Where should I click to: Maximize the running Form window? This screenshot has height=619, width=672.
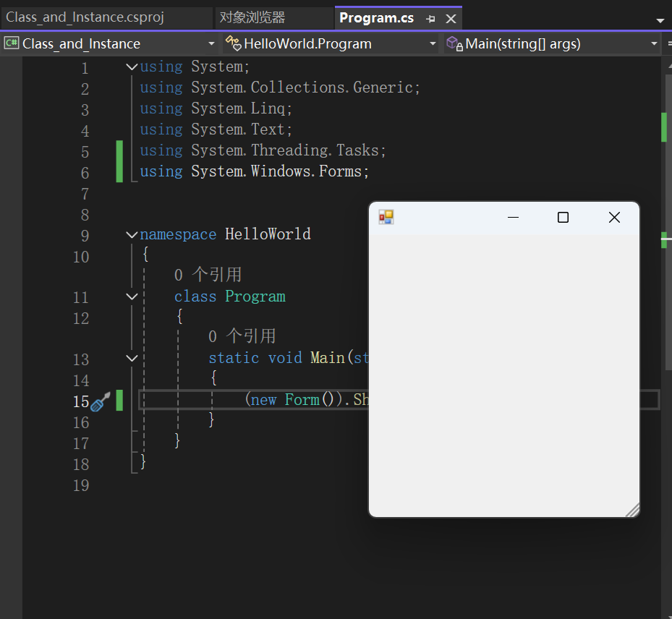coord(563,218)
